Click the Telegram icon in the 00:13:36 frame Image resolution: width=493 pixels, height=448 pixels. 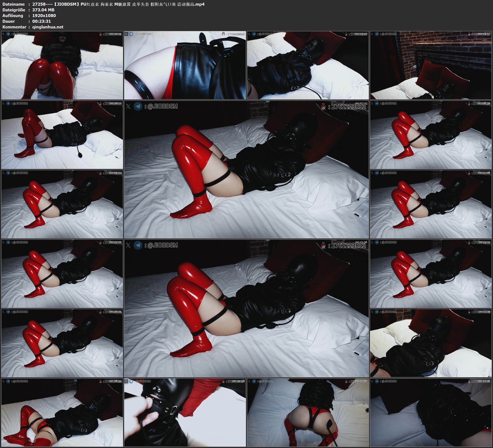[138, 245]
